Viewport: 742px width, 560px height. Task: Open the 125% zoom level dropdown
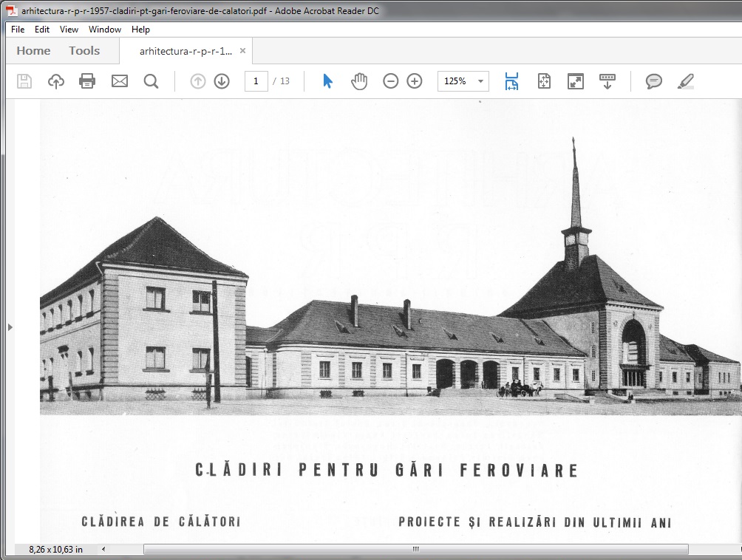pyautogui.click(x=481, y=81)
